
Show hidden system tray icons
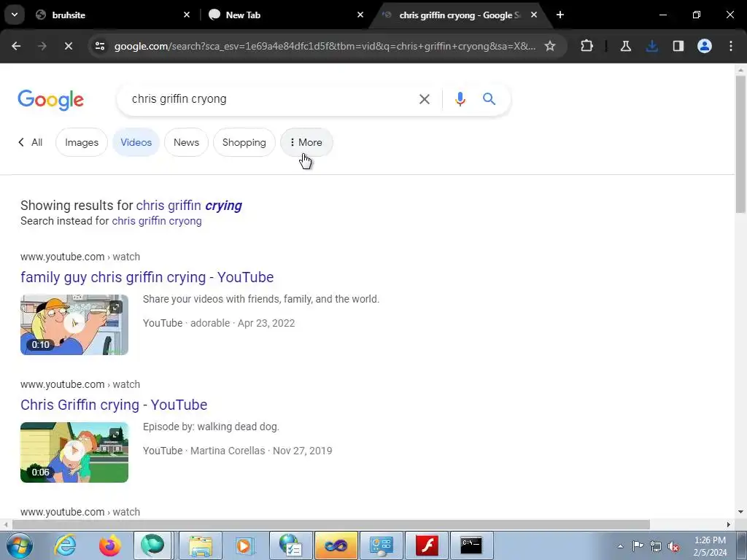tap(620, 546)
